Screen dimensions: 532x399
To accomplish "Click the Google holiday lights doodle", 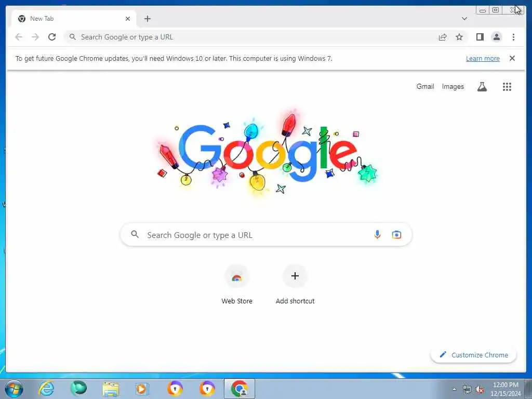I will click(267, 153).
